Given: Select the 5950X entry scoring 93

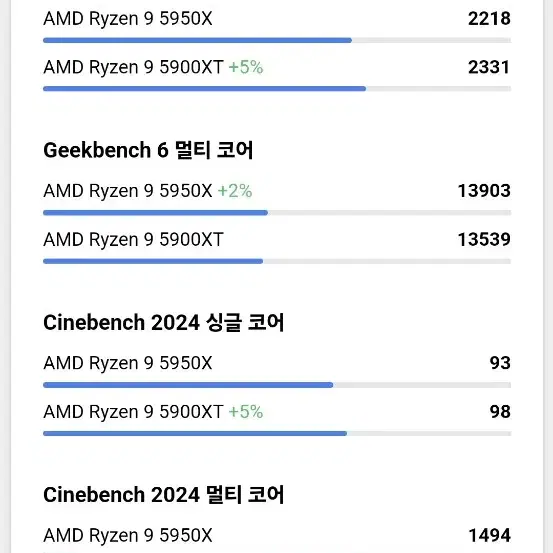Looking at the screenshot, I should [128, 363].
